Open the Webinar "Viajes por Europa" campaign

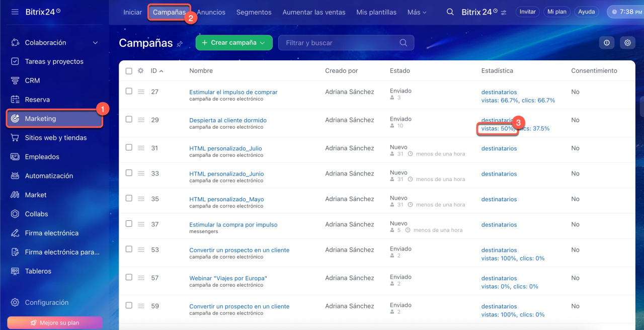tap(228, 278)
